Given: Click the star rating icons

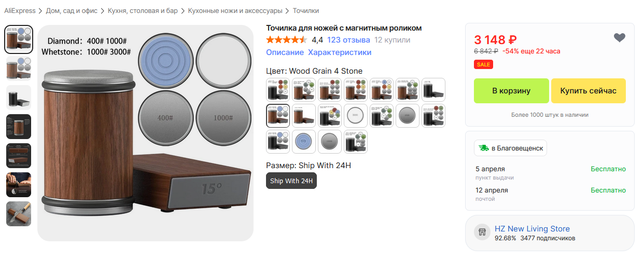Looking at the screenshot, I should pos(287,40).
